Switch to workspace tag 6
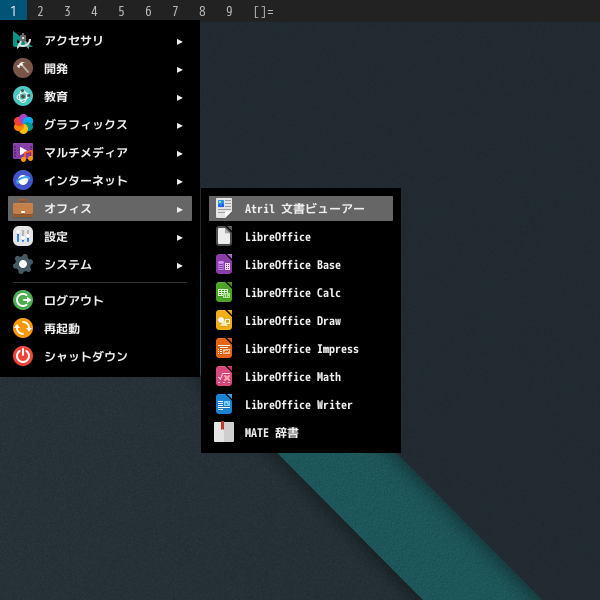 point(148,10)
